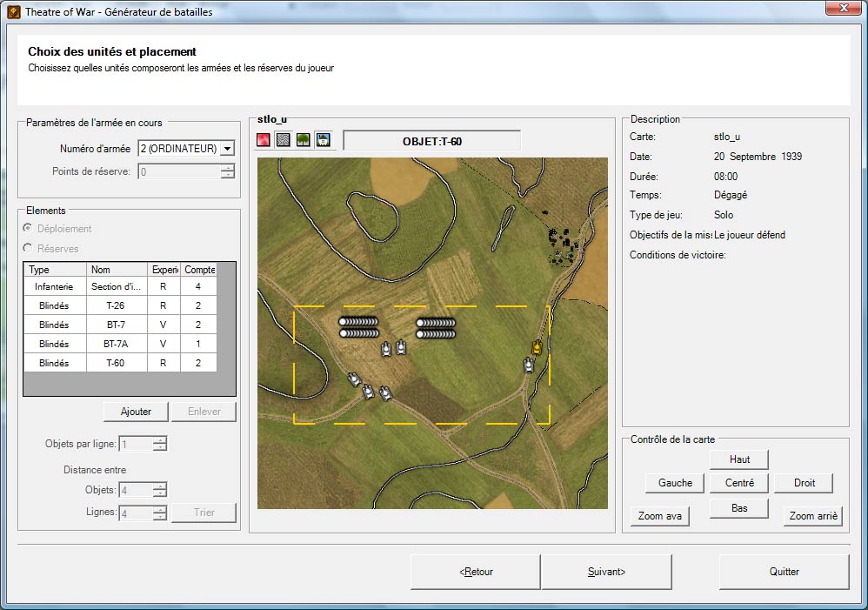Select the Déploiement radio button
Image resolution: width=868 pixels, height=610 pixels.
[29, 229]
